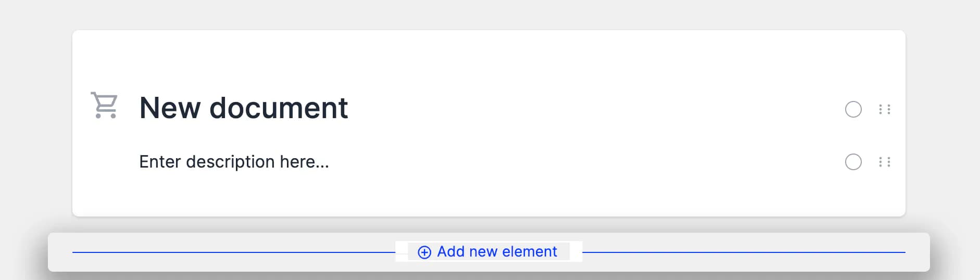Grab the drag handle on the New document row

click(884, 109)
